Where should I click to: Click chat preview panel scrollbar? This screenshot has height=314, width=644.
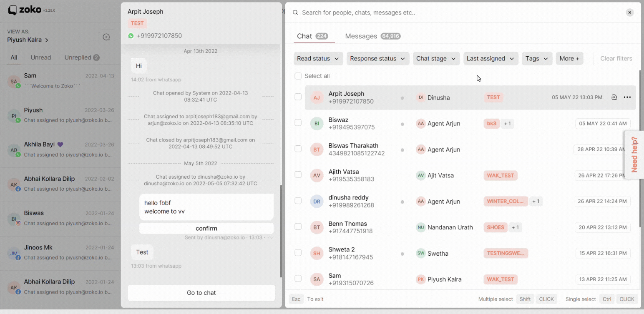tap(280, 231)
